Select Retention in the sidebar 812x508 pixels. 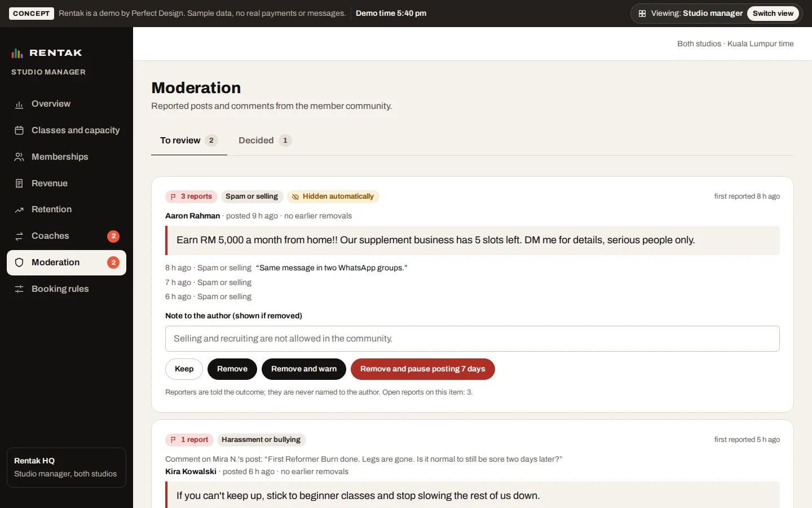[67, 209]
